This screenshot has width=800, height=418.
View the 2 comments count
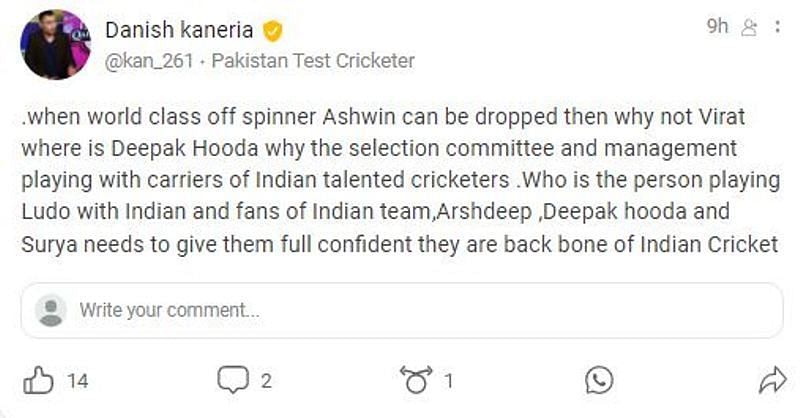click(267, 381)
